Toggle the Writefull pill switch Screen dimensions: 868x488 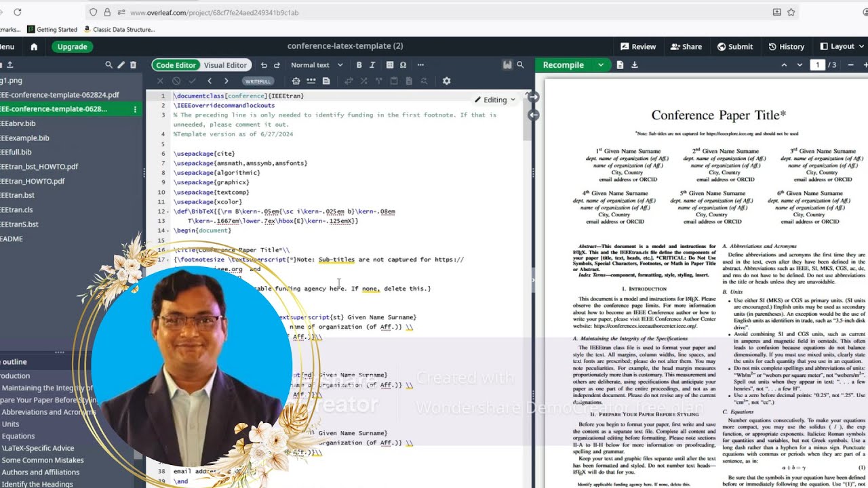[x=258, y=81]
